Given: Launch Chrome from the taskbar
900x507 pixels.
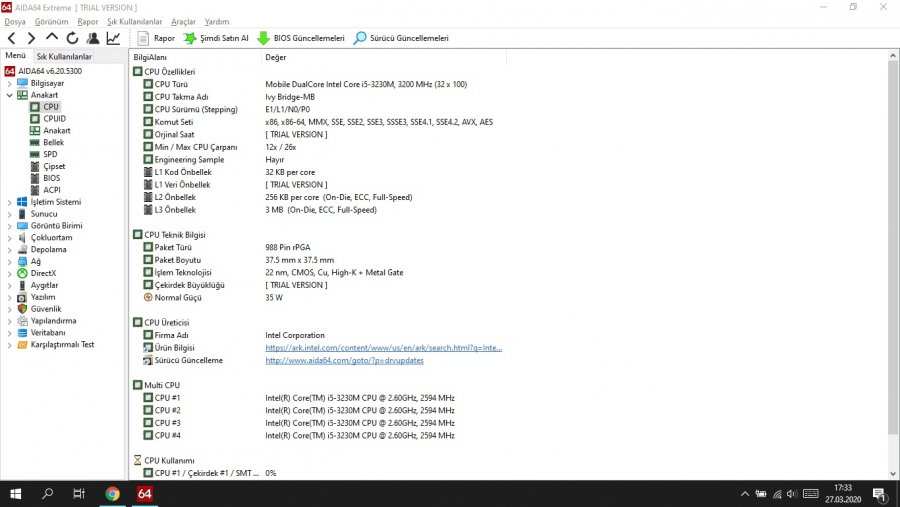Looking at the screenshot, I should [112, 494].
